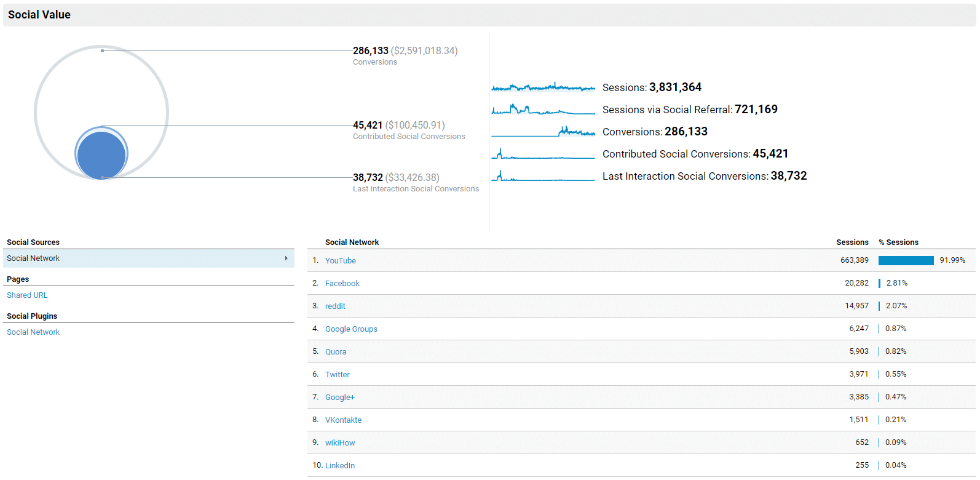Image resolution: width=980 pixels, height=480 pixels.
Task: Open the Google+ network entry
Action: pos(339,398)
